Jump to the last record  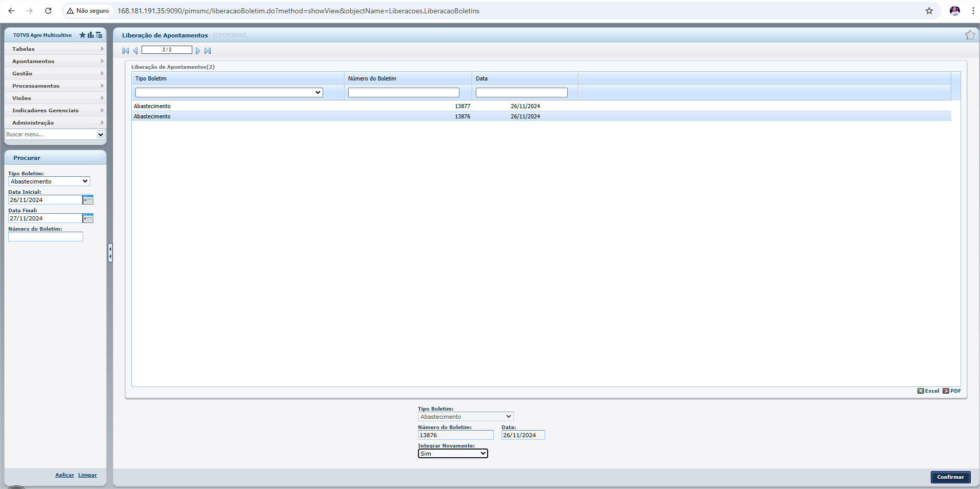point(208,51)
